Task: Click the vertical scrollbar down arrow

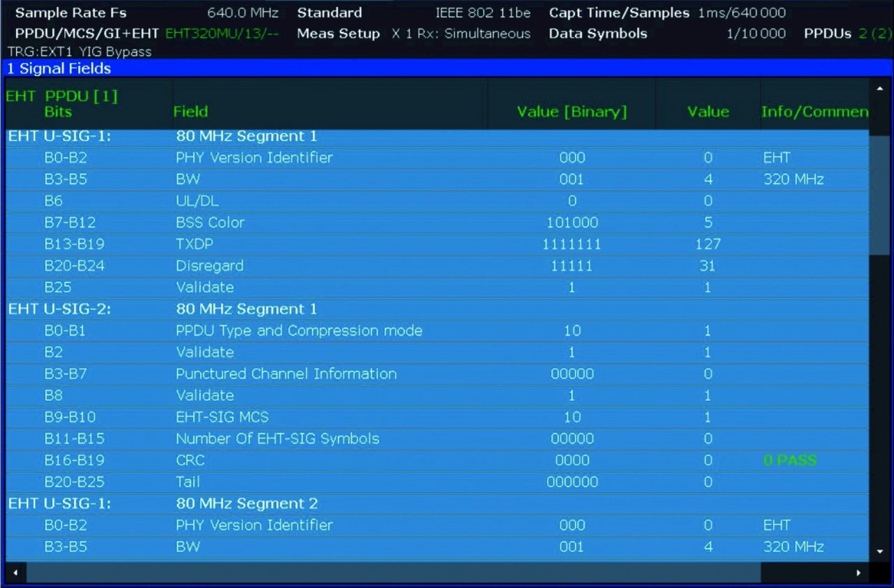Action: (880, 552)
